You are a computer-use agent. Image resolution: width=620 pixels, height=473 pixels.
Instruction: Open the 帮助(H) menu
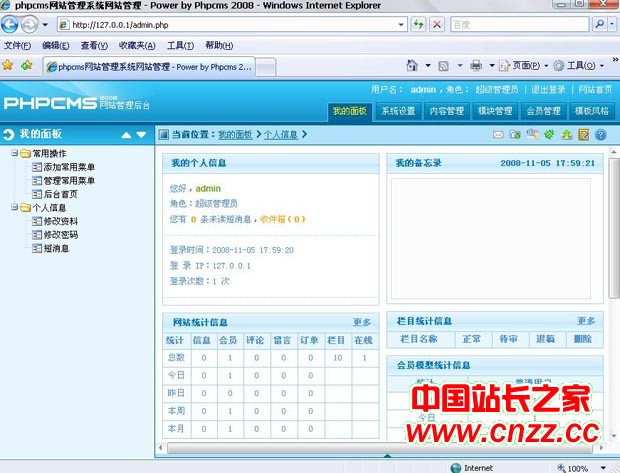[219, 45]
